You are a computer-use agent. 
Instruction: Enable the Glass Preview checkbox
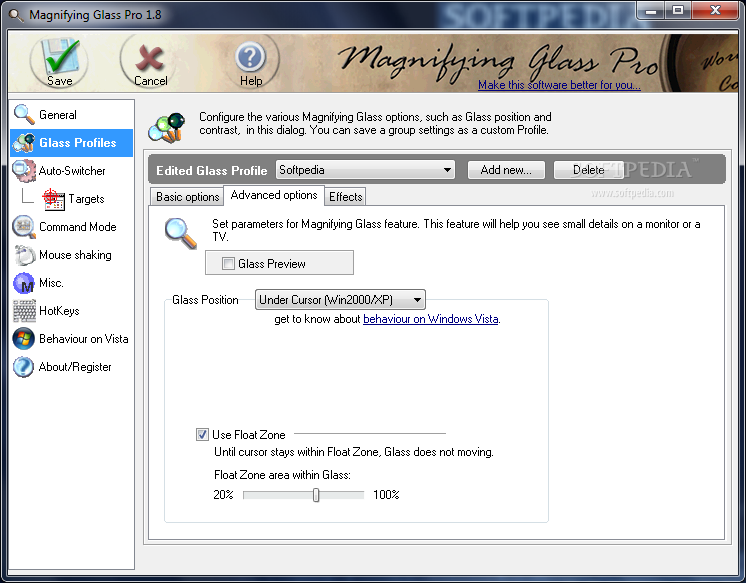[x=228, y=264]
